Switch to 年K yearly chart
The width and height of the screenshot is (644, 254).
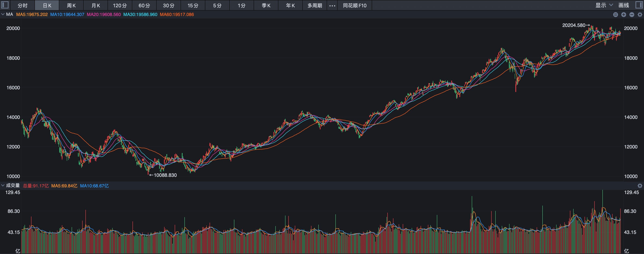point(290,5)
